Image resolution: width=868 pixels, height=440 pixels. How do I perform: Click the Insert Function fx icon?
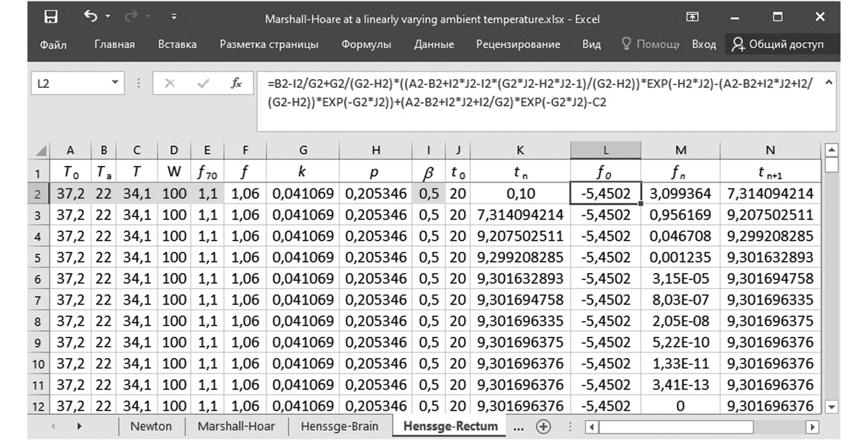coord(236,83)
